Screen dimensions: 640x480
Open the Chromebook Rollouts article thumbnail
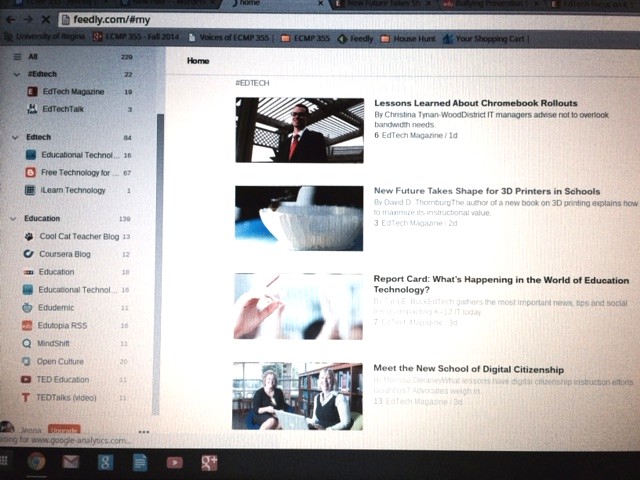300,130
